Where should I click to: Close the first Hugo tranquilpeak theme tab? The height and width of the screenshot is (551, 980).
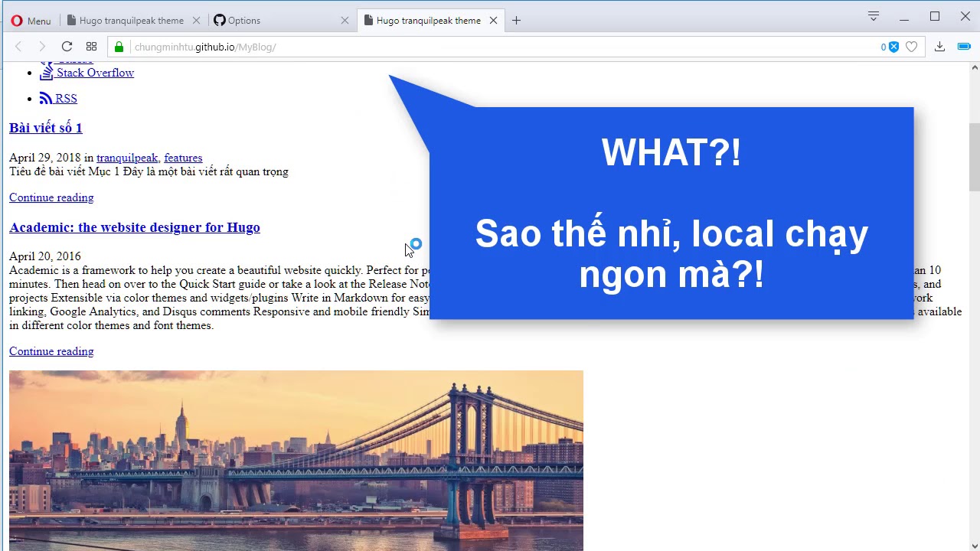point(197,21)
